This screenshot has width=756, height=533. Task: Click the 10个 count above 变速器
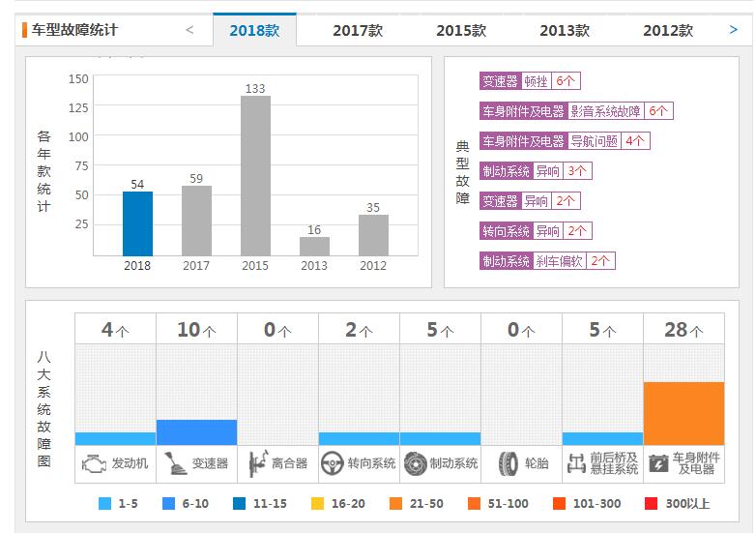[x=196, y=330]
